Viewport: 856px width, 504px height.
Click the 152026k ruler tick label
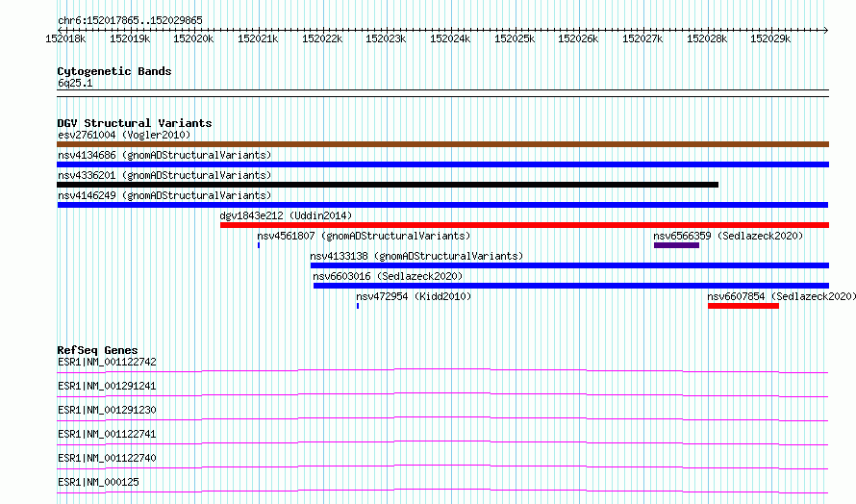[x=578, y=38]
